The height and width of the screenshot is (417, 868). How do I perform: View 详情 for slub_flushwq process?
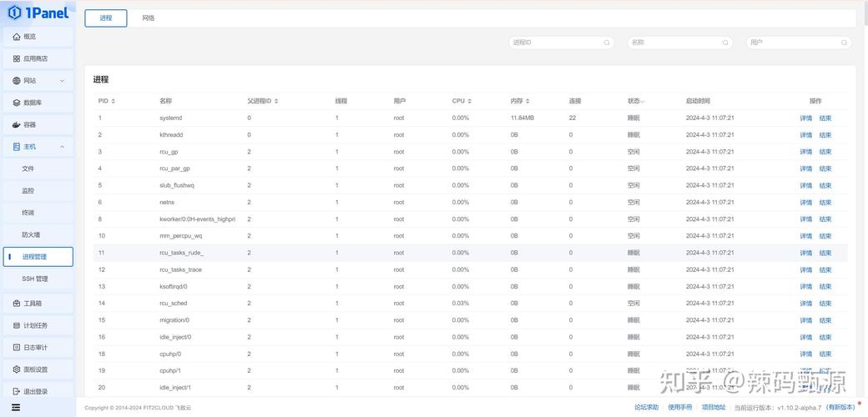(x=806, y=185)
